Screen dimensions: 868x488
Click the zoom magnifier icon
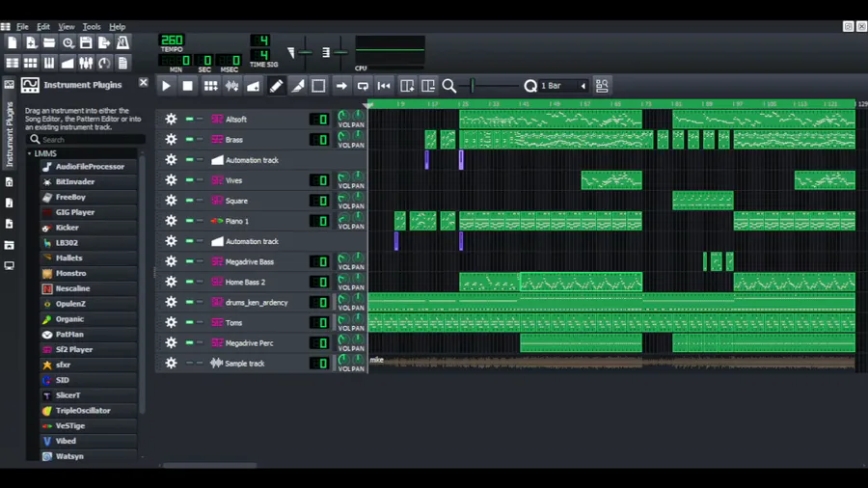[x=448, y=86]
